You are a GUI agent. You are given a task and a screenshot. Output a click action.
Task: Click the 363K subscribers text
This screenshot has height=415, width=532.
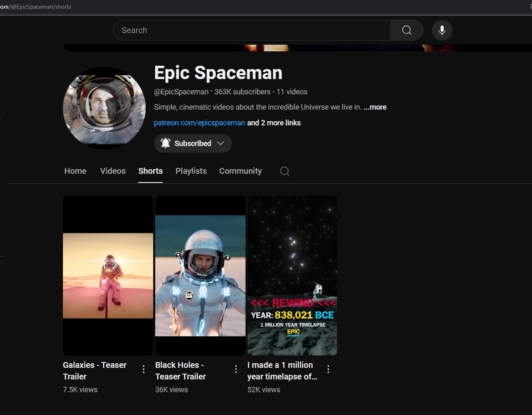pos(243,92)
